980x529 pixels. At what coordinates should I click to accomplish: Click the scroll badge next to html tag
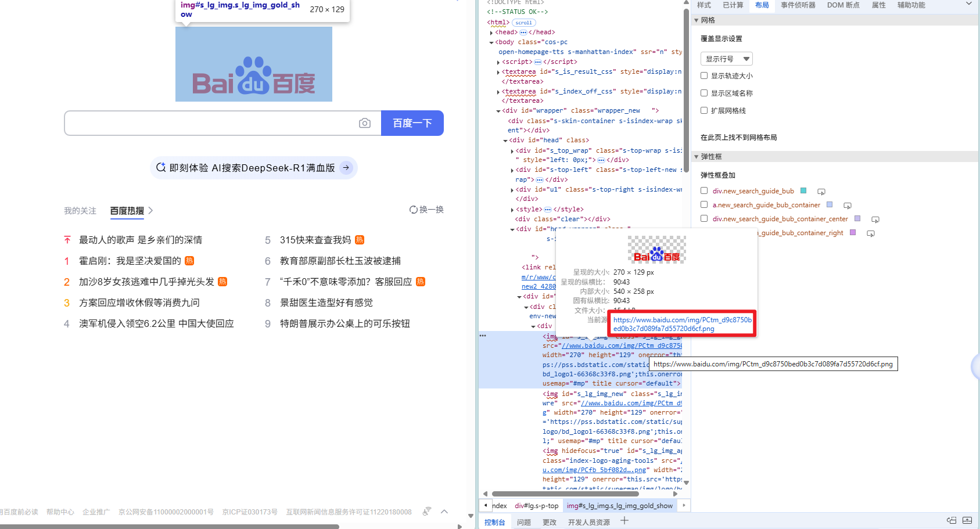pos(523,23)
